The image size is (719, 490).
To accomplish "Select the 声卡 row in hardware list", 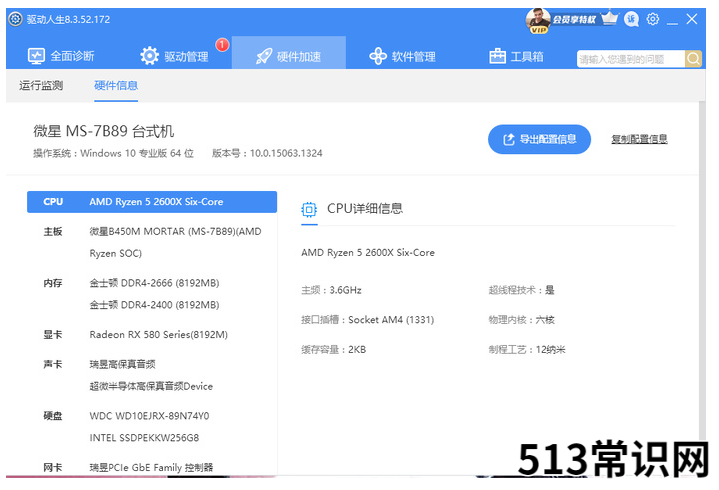I will click(x=152, y=375).
